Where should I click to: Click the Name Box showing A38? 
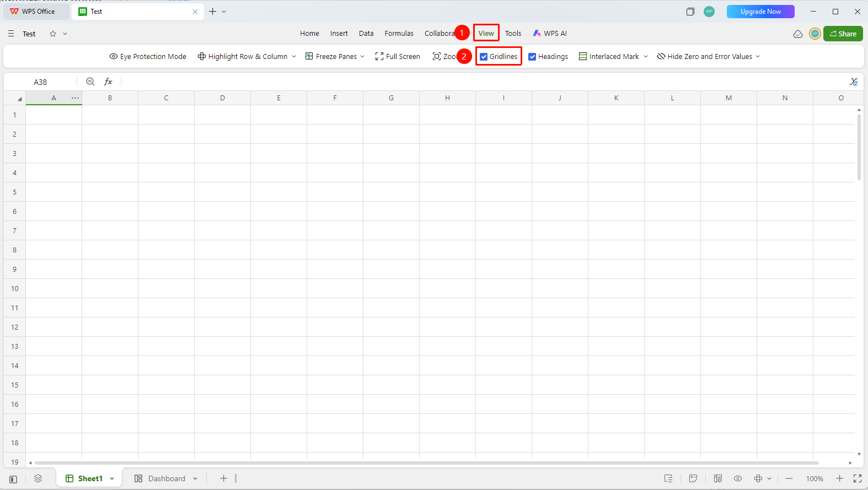(40, 82)
